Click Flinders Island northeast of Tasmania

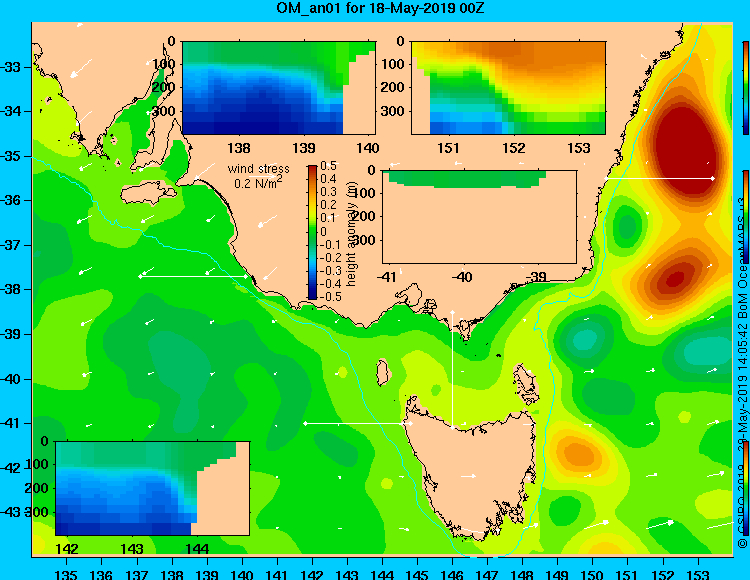tap(525, 384)
